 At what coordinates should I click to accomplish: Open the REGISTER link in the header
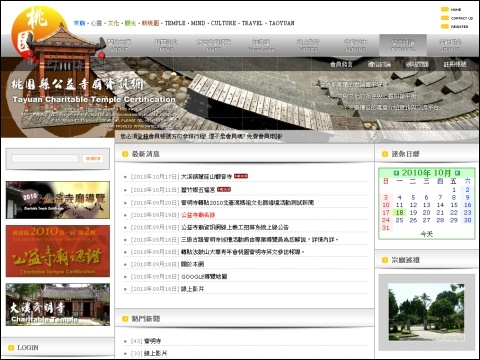[459, 27]
